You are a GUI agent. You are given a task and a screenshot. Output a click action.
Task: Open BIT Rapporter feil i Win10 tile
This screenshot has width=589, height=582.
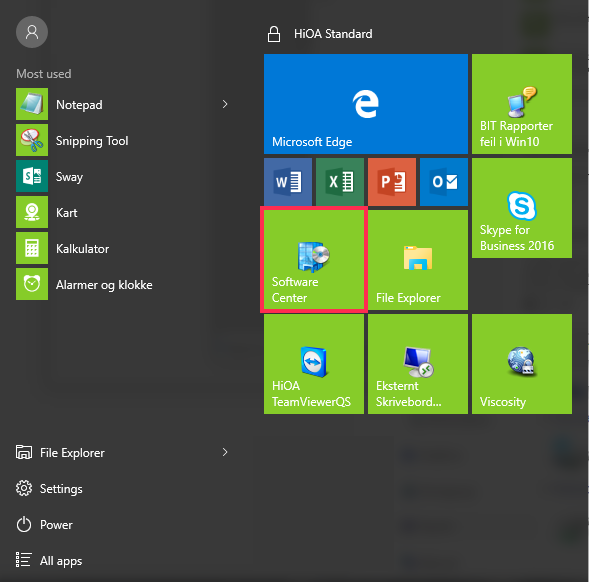click(522, 104)
